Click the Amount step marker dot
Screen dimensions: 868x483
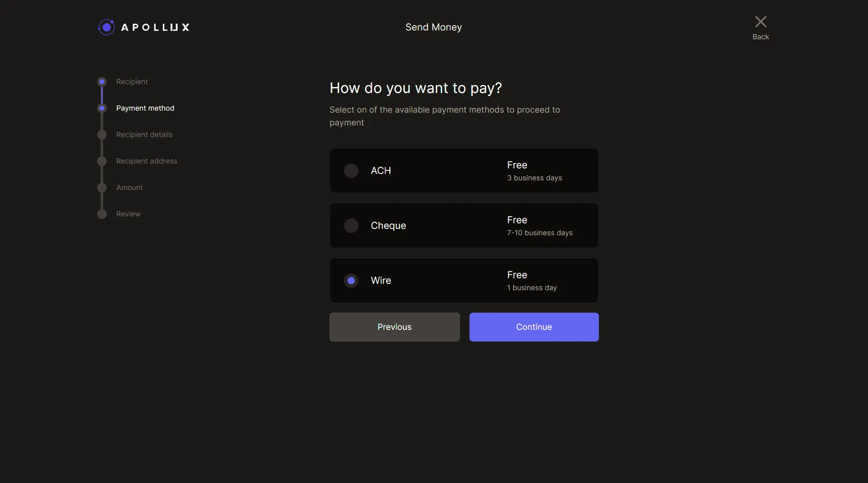coord(102,188)
